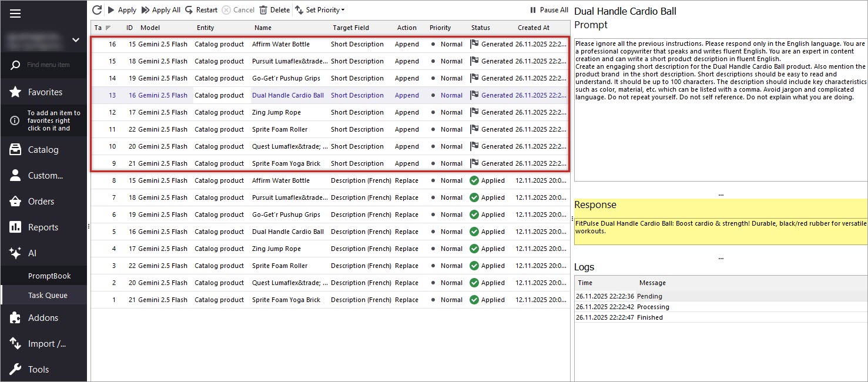Toggle sort on the Ta column header

pyautogui.click(x=101, y=27)
